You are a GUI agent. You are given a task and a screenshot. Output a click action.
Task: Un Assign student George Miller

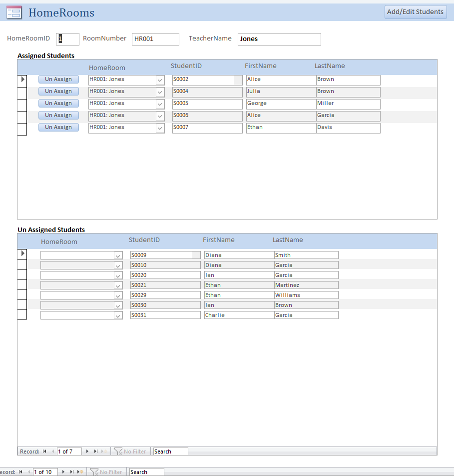click(58, 103)
